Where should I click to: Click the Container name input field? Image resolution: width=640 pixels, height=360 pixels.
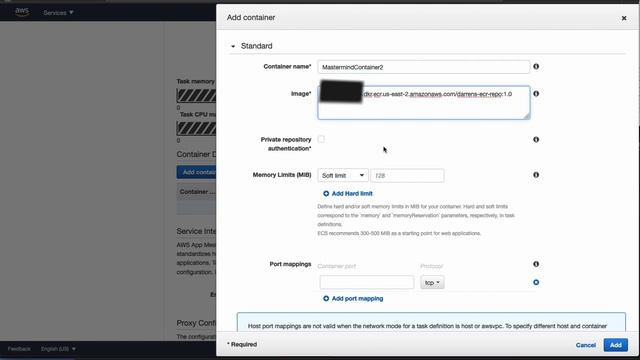[x=424, y=67]
